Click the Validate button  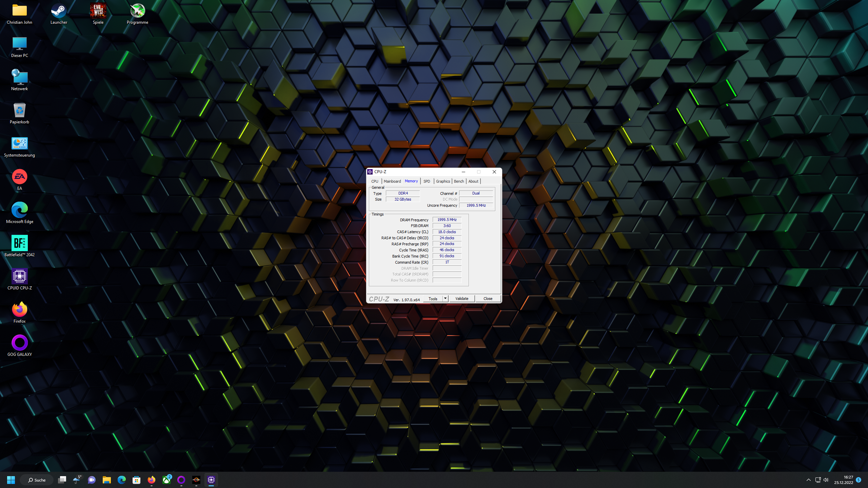tap(462, 299)
